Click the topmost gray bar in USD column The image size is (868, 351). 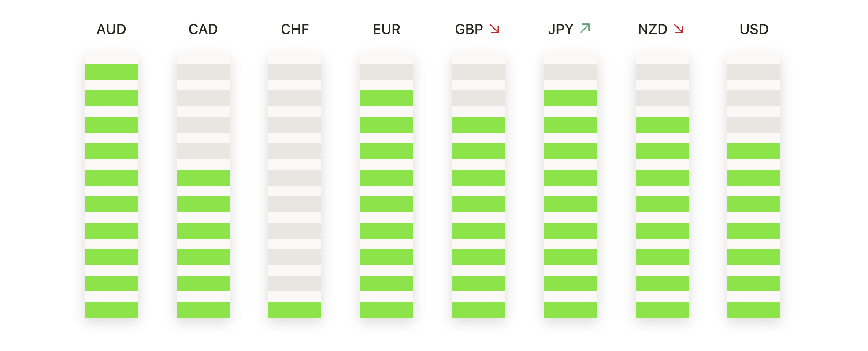coord(754,72)
